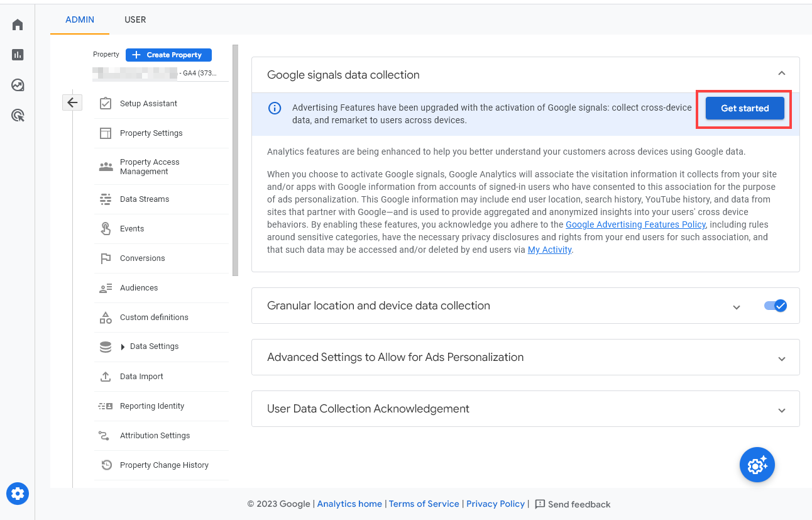
Task: Collapse the property settings panel with the back arrow
Action: [x=72, y=102]
